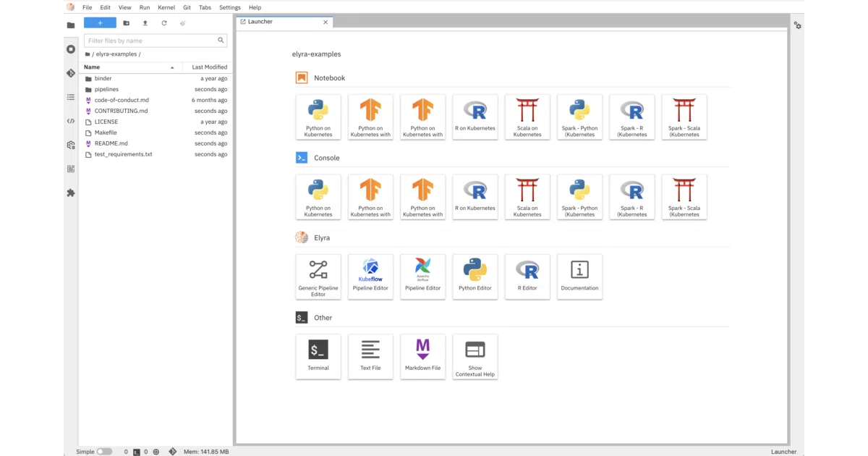This screenshot has width=868, height=456.
Task: Open Console with Spark - R kernel
Action: (632, 197)
